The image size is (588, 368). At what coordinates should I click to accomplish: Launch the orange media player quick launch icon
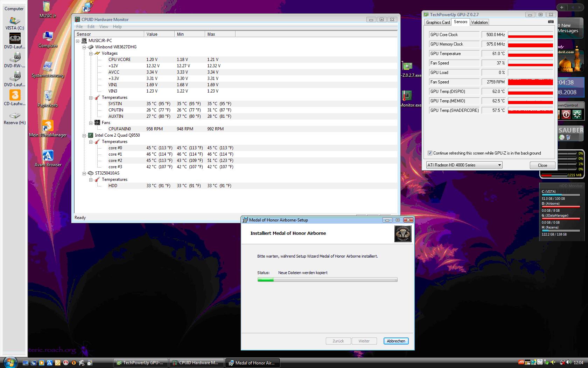point(41,363)
